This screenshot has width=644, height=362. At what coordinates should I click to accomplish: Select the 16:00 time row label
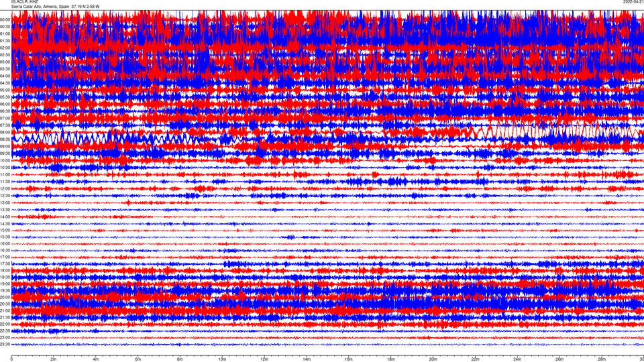click(5, 243)
